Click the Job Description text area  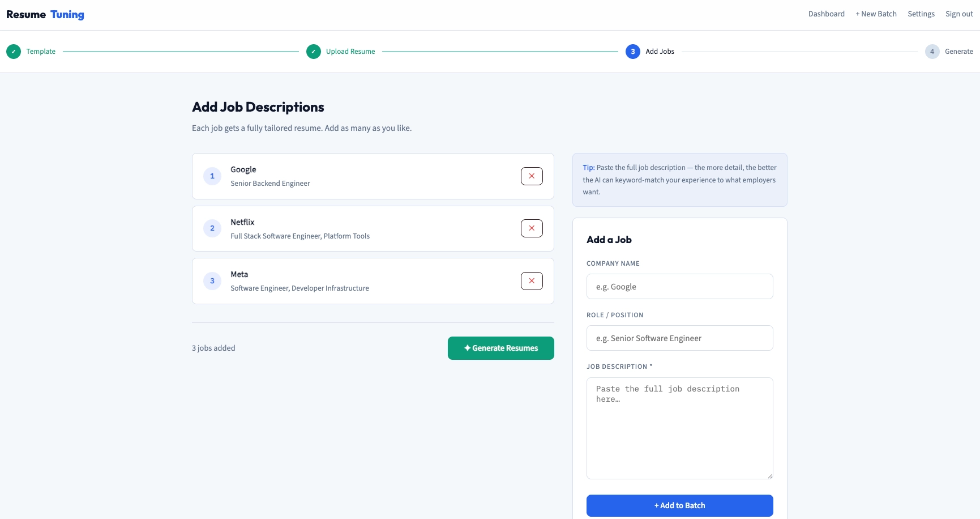tap(679, 428)
